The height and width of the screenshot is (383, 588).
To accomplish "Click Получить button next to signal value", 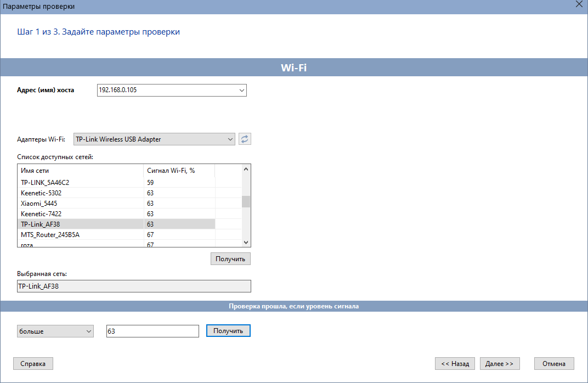I will coord(228,331).
